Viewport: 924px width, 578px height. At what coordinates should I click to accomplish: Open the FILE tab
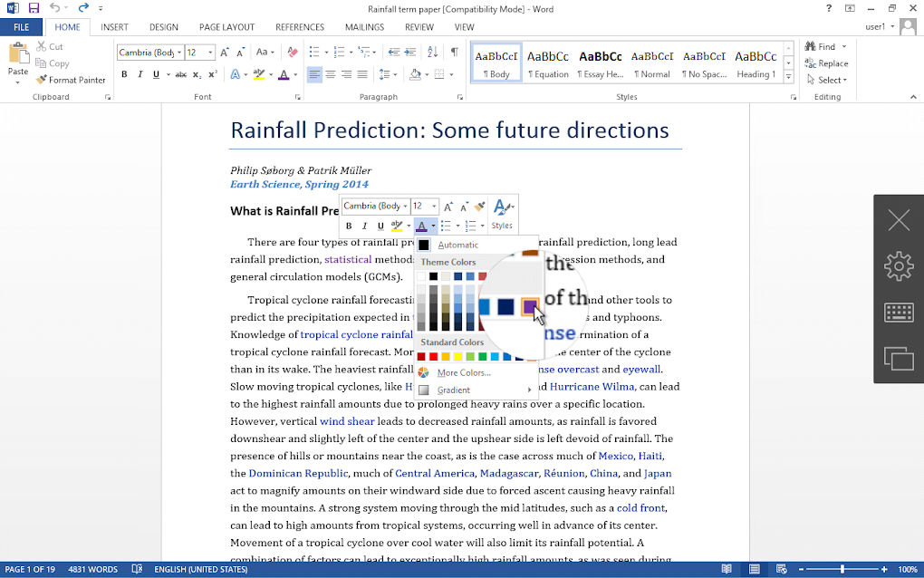pyautogui.click(x=21, y=27)
